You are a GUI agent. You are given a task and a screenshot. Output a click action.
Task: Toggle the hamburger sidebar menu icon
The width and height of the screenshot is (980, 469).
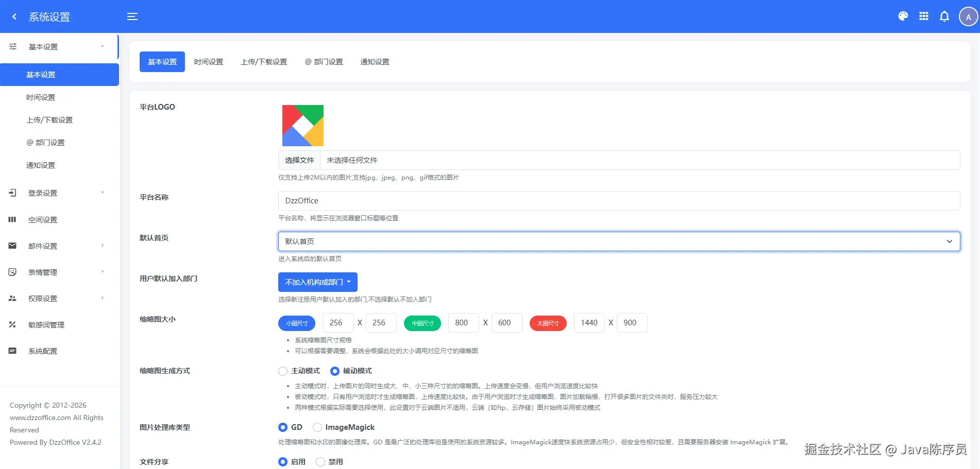click(x=132, y=16)
